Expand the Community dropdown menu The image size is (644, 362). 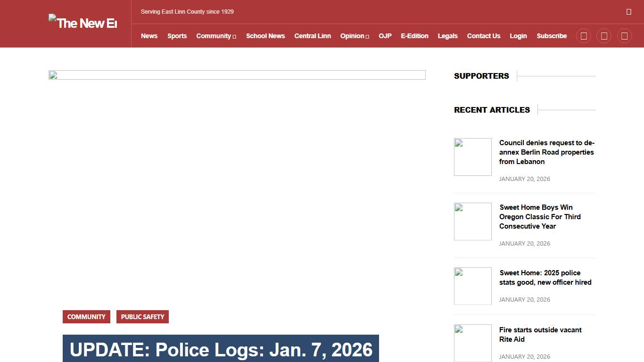(214, 36)
